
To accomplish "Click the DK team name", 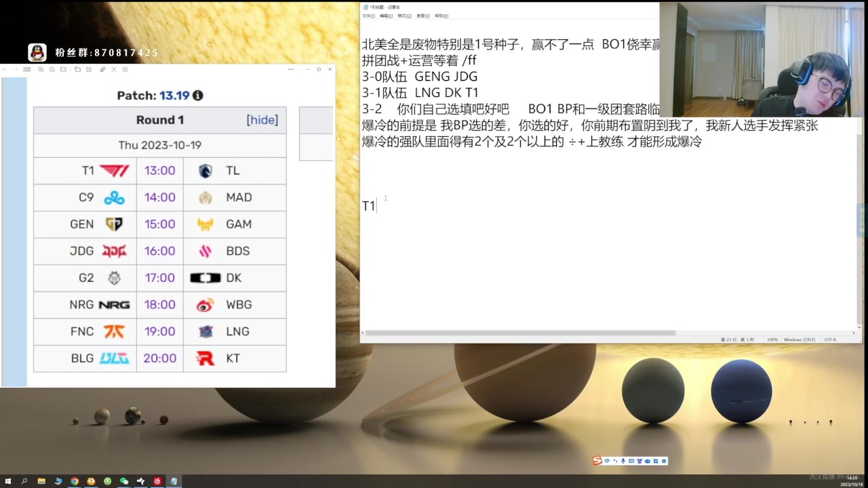I will coord(233,278).
